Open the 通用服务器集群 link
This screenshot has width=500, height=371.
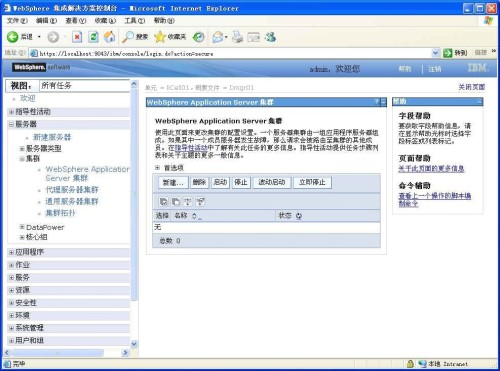pos(72,201)
